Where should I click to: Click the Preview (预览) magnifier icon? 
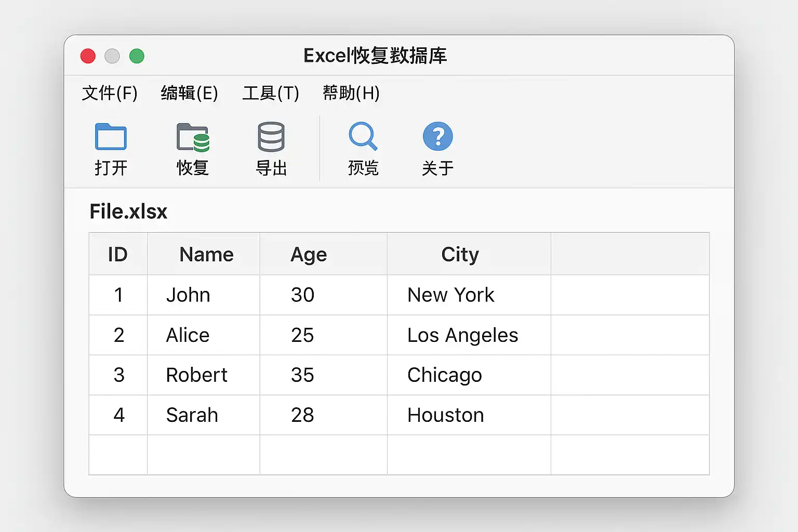coord(363,136)
